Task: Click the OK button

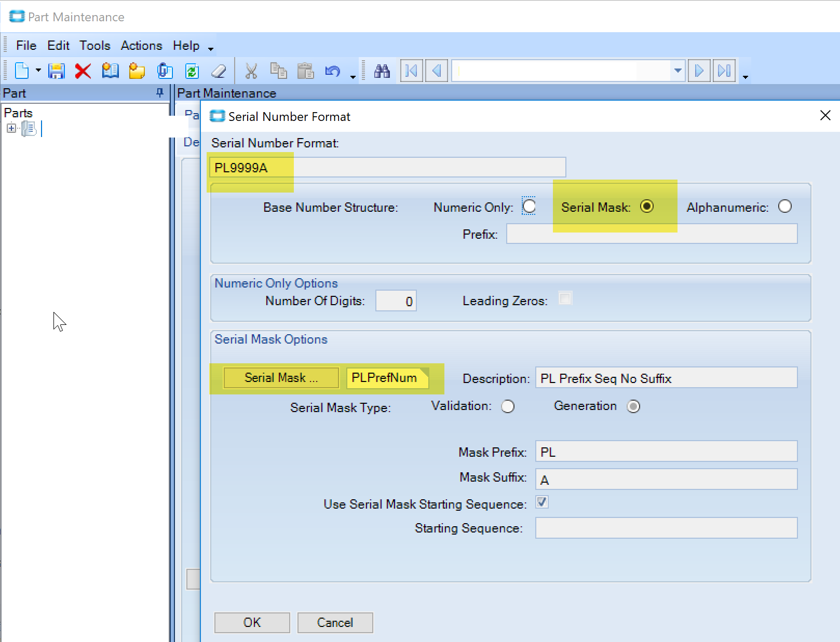Action: [252, 623]
